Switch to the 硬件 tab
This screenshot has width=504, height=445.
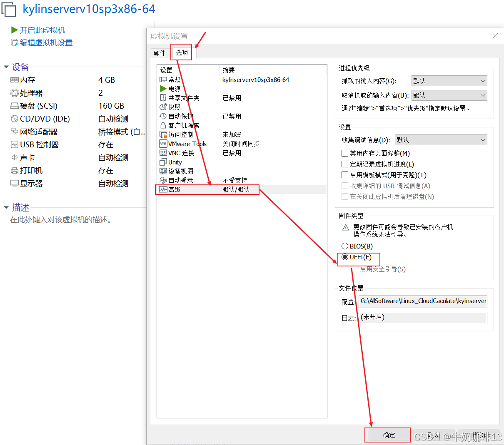pyautogui.click(x=160, y=53)
